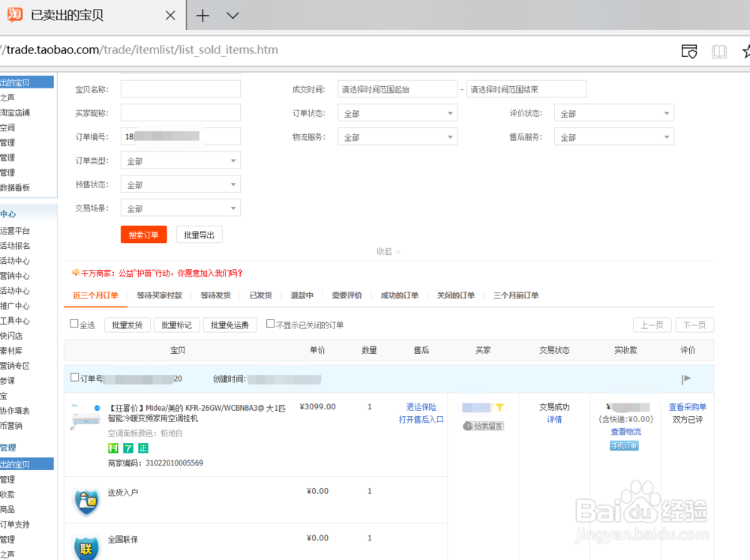Click the 批量导出 button
Viewport: 750px width, 560px height.
coord(199,235)
